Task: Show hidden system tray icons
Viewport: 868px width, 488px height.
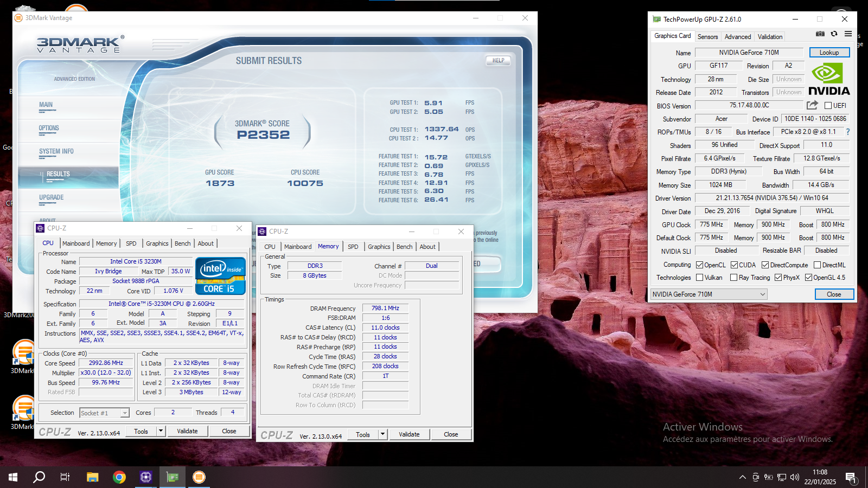Action: click(x=742, y=477)
